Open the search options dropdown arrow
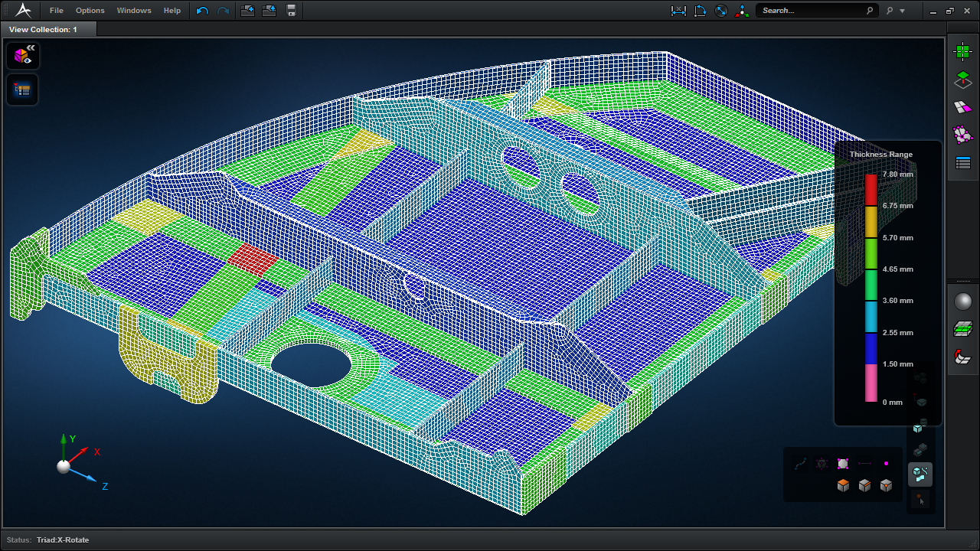The width and height of the screenshot is (980, 551). (x=902, y=11)
